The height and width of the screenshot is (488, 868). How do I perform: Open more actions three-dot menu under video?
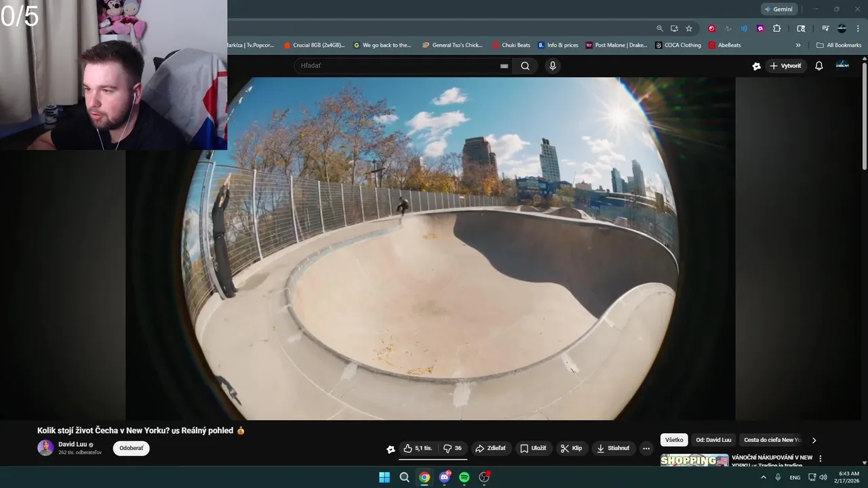pos(646,448)
